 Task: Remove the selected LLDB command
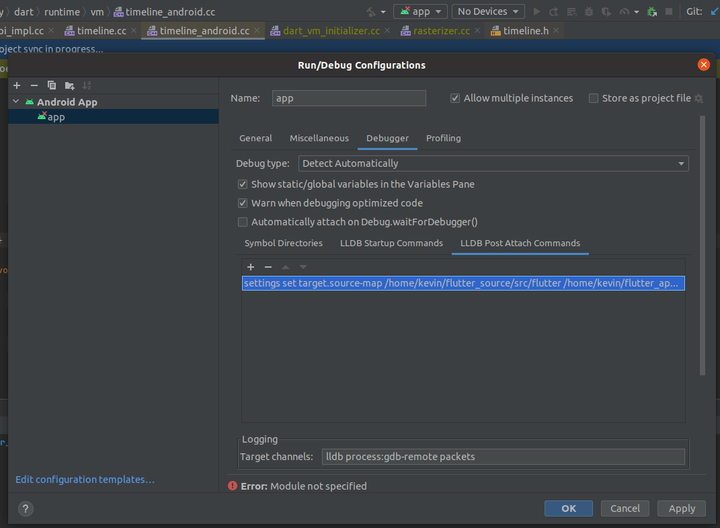pos(268,267)
